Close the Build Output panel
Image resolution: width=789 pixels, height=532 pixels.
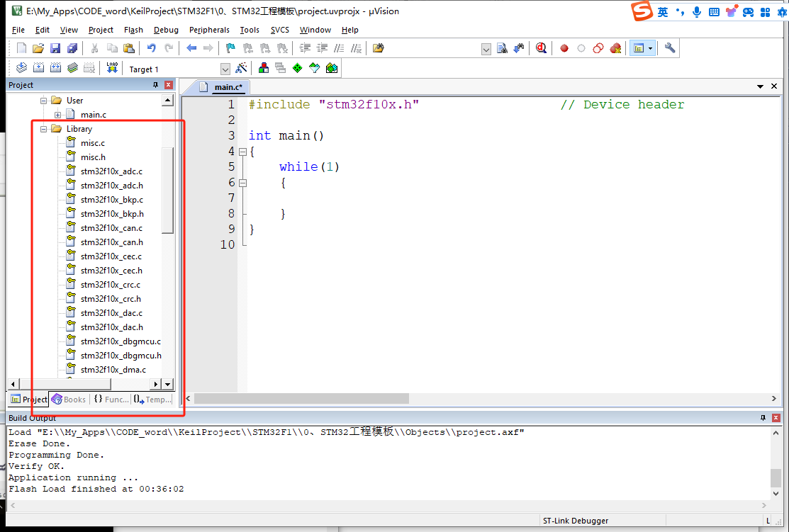click(x=776, y=418)
